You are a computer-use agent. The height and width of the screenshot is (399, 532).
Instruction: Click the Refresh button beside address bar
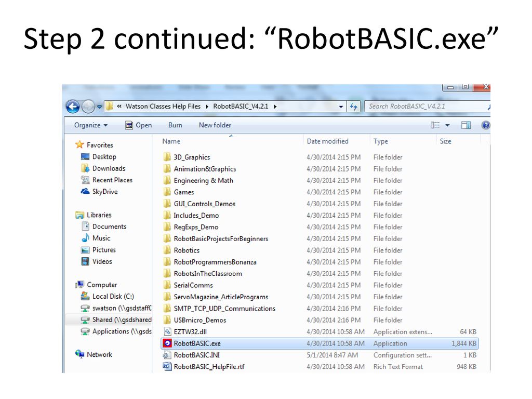coord(353,107)
